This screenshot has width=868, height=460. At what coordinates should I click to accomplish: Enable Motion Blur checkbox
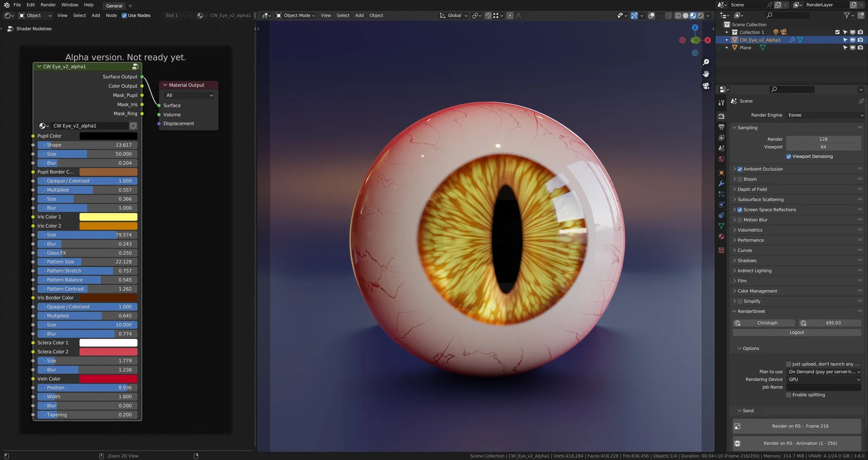pyautogui.click(x=740, y=220)
